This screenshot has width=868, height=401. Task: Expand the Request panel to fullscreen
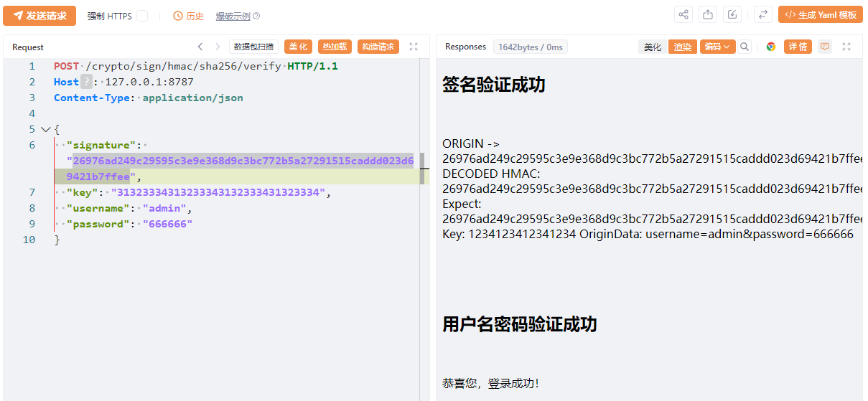tap(414, 47)
